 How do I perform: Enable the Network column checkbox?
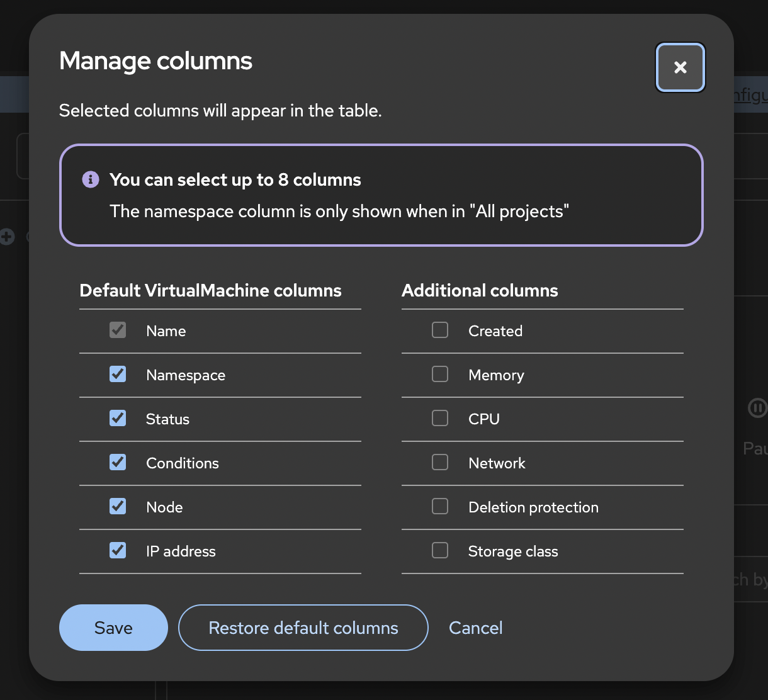(x=440, y=463)
